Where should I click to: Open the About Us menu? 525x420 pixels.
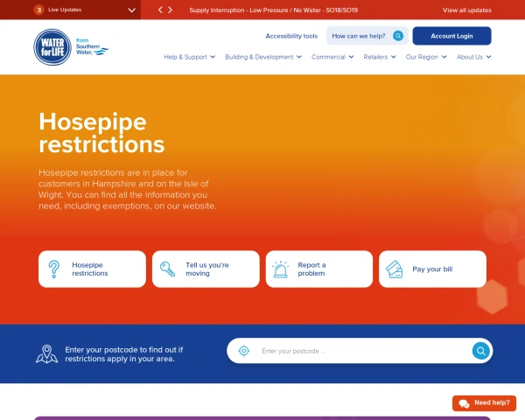point(473,57)
